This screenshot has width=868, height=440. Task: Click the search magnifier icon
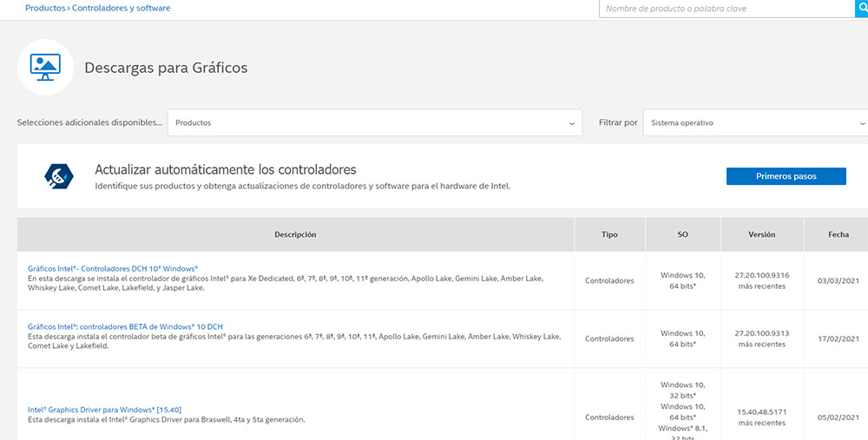pos(861,9)
